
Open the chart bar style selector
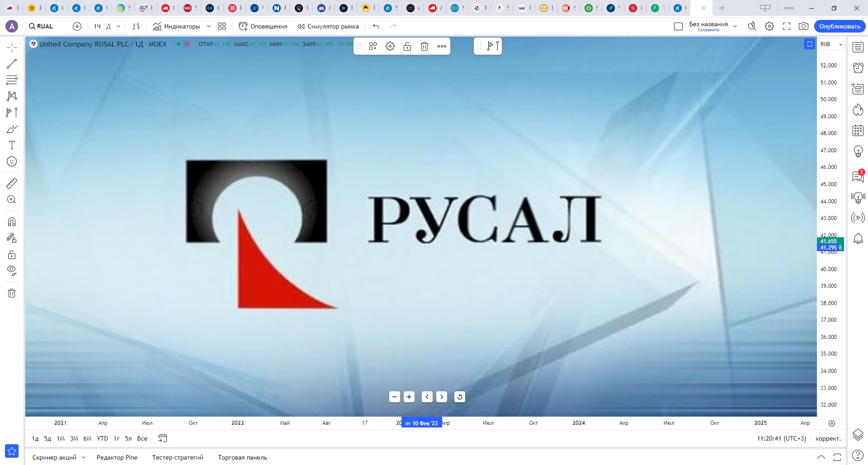click(x=136, y=26)
